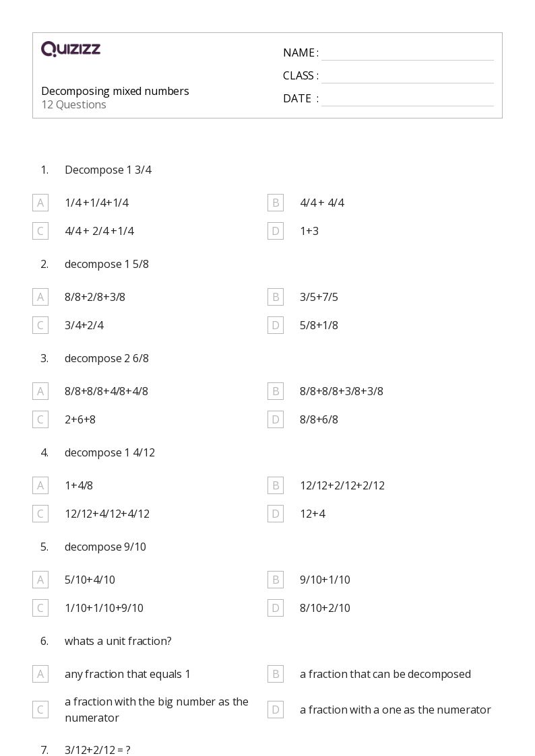Choose C box beside 2+6+8

tap(40, 419)
